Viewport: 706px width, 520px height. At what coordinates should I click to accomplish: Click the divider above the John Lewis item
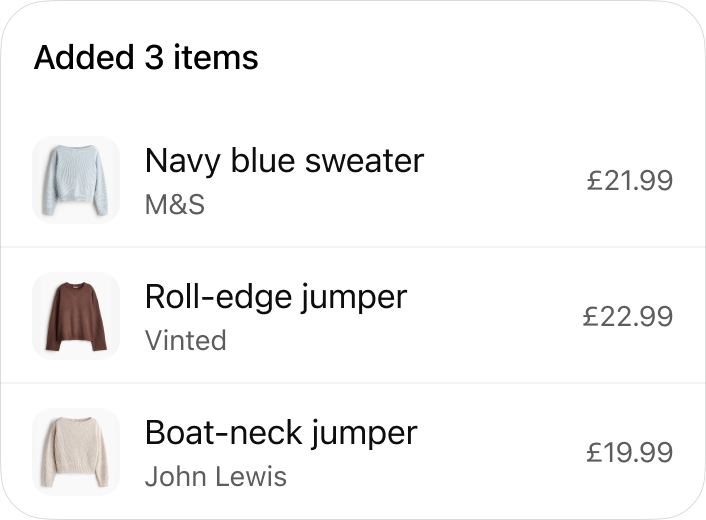tap(353, 383)
